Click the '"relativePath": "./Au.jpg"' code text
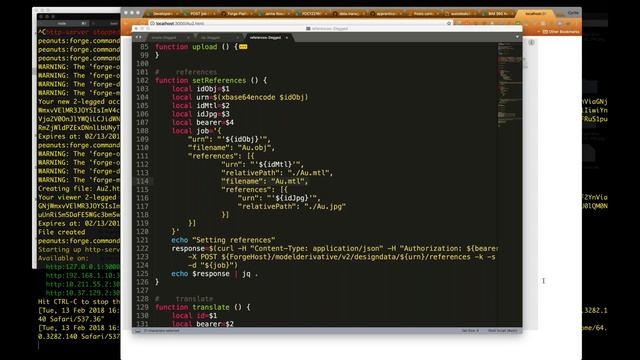This screenshot has height=360, width=640. [x=292, y=207]
